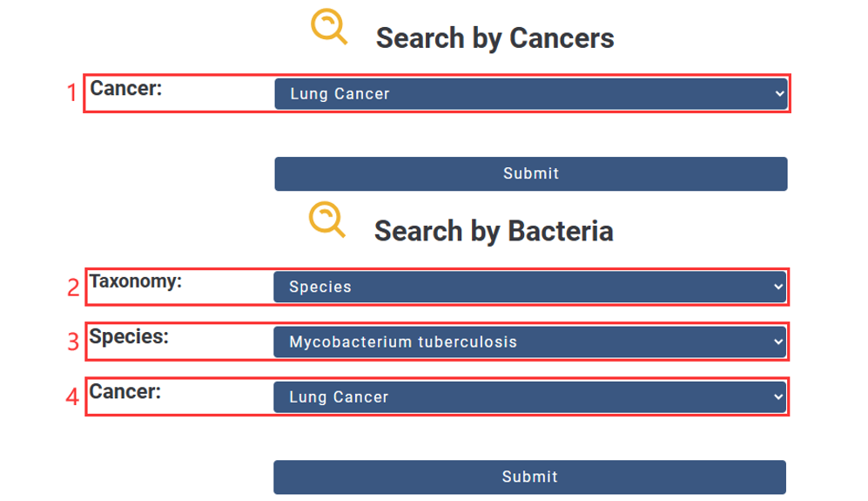This screenshot has width=868, height=501.
Task: Click the red number 3 beside Species
Action: 74,342
